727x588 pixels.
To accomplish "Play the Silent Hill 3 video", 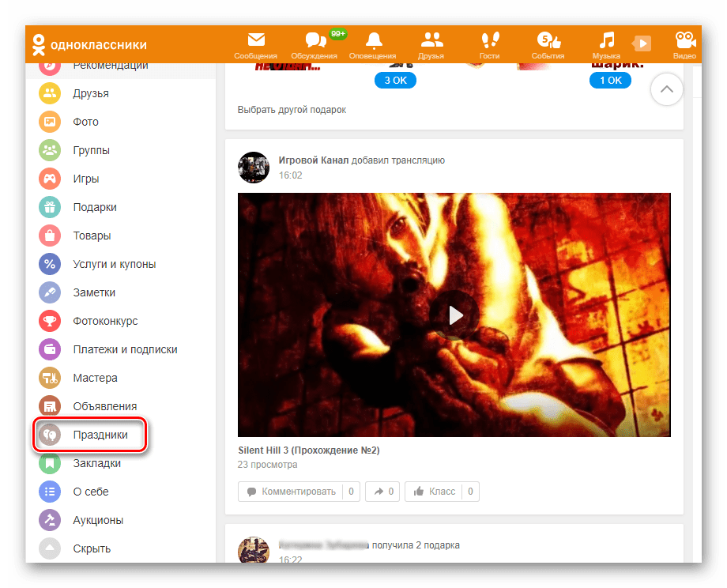I will point(454,315).
